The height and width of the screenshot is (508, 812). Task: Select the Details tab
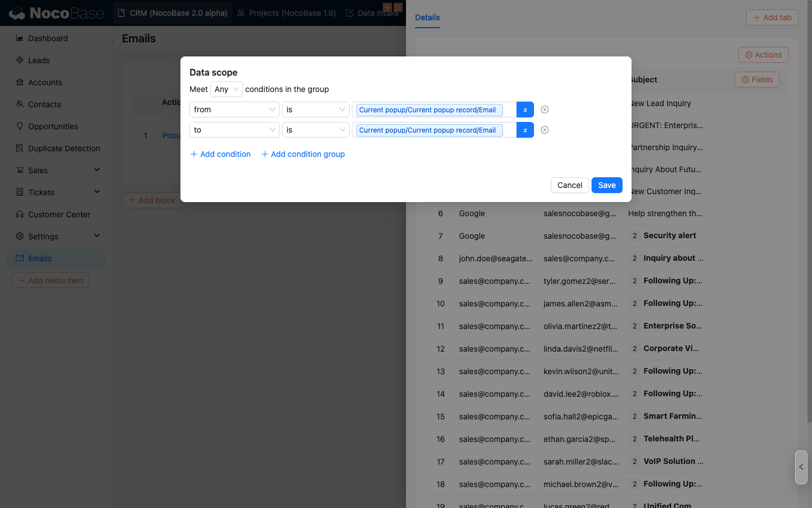(x=427, y=17)
